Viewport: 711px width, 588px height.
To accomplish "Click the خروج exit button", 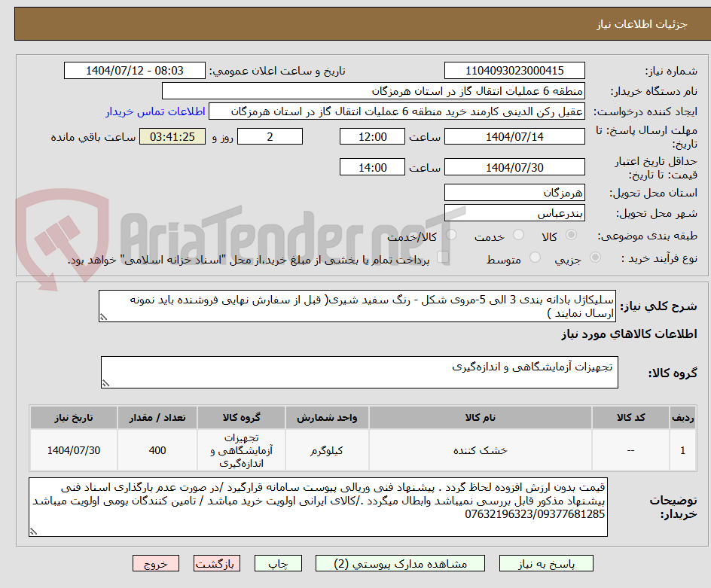I will (156, 563).
